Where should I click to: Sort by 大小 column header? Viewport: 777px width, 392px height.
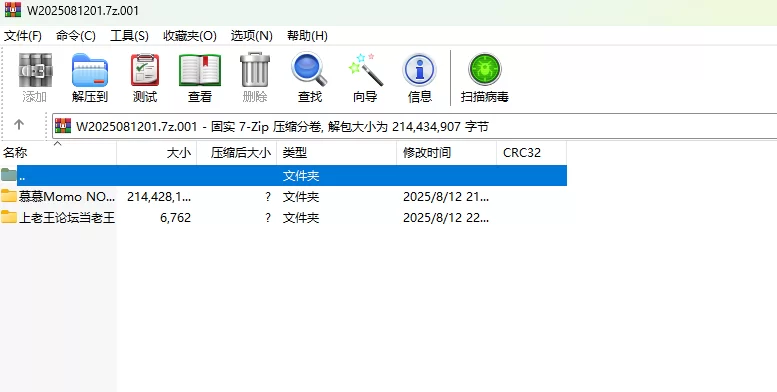157,153
